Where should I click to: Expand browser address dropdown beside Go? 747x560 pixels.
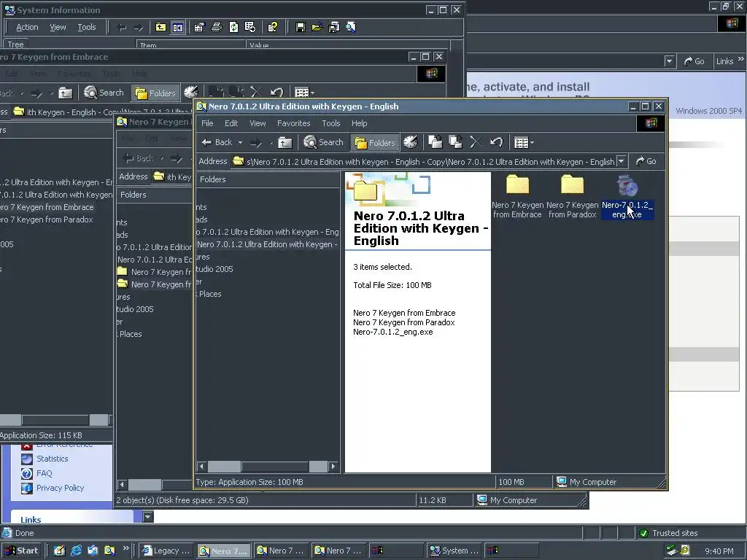(x=670, y=61)
